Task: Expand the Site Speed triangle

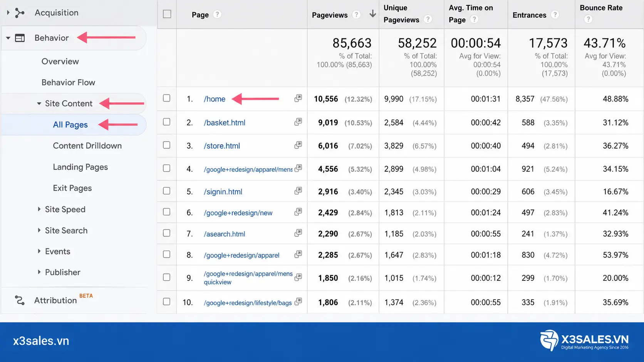Action: 39,209
